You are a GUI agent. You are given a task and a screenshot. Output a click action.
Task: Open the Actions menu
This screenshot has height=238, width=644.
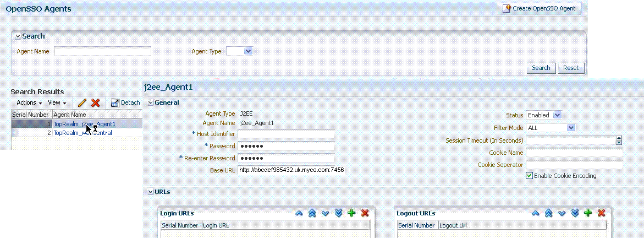[x=29, y=102]
